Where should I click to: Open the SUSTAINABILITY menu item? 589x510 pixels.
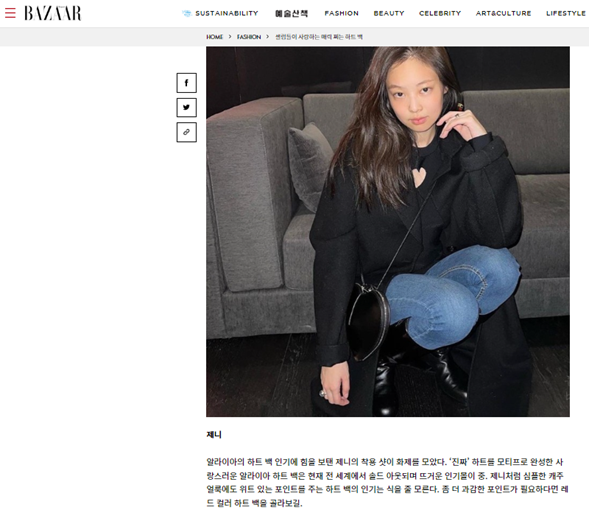227,14
